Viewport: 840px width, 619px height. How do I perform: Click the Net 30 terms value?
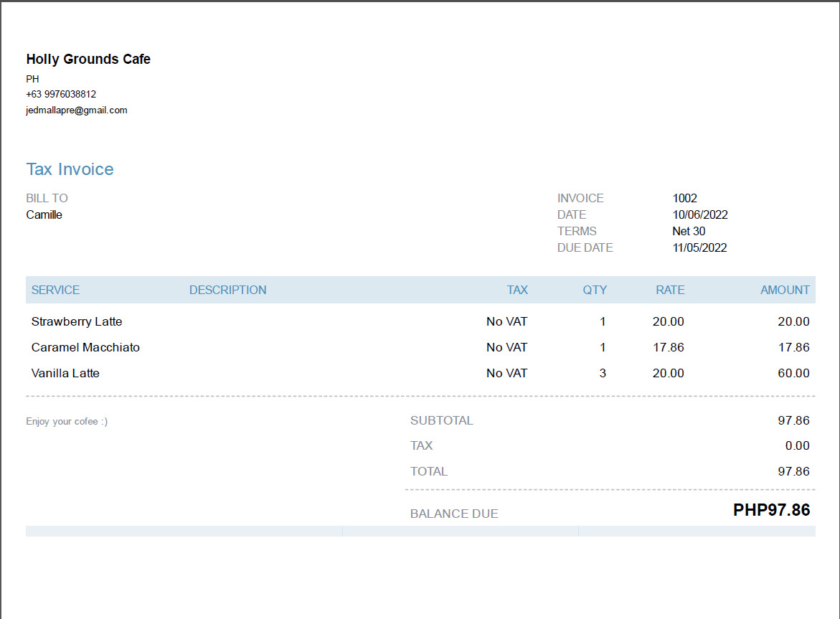689,232
